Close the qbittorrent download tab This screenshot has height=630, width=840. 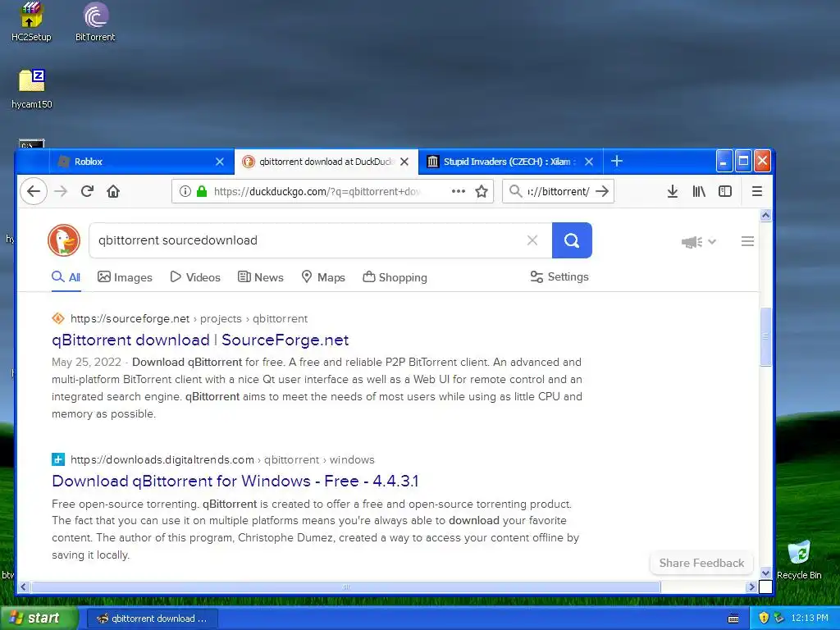coord(404,162)
